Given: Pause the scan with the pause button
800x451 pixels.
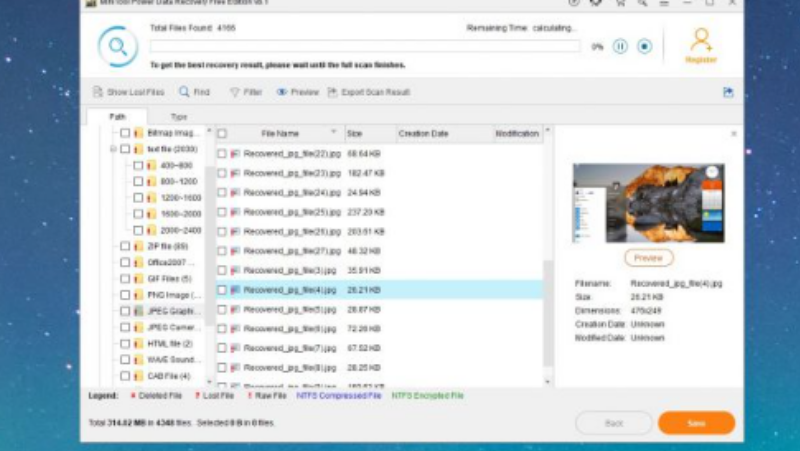Looking at the screenshot, I should click(620, 46).
